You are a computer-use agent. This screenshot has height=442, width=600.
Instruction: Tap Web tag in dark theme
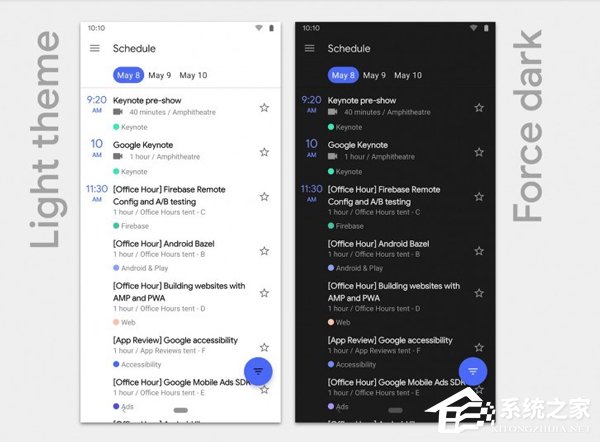click(339, 322)
